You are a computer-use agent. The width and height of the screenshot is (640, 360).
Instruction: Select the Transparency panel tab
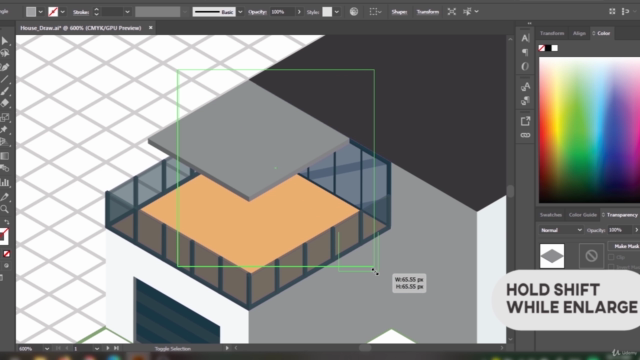pos(620,215)
